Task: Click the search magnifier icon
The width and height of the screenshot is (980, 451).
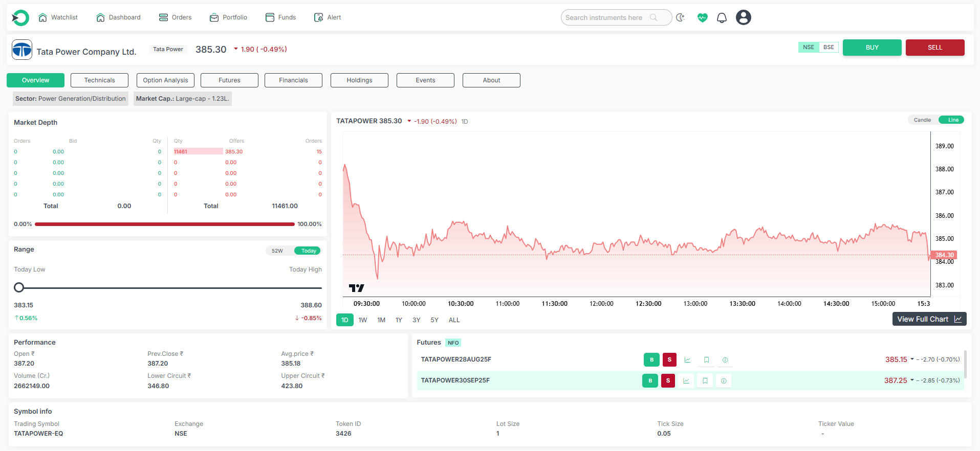Action: pyautogui.click(x=654, y=17)
